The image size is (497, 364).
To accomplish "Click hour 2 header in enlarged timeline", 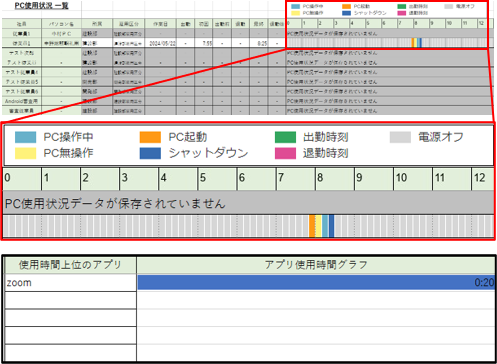I will pyautogui.click(x=100, y=179).
